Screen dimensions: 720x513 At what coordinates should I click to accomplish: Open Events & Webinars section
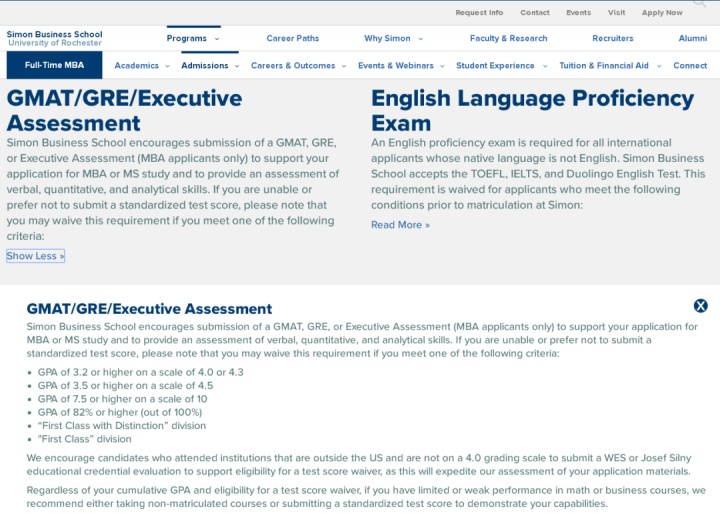pos(396,66)
